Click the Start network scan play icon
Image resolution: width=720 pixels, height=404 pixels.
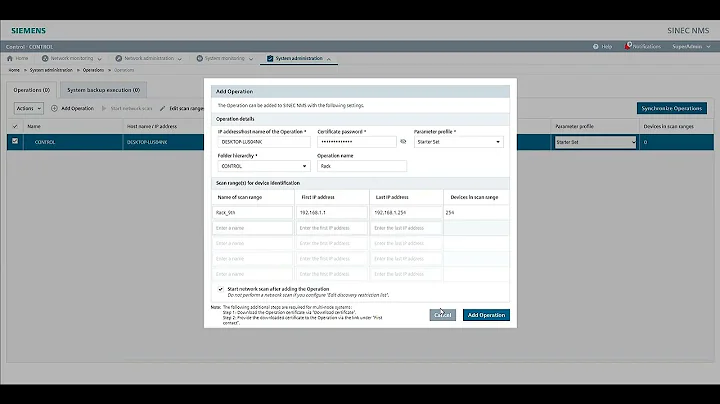pyautogui.click(x=104, y=108)
